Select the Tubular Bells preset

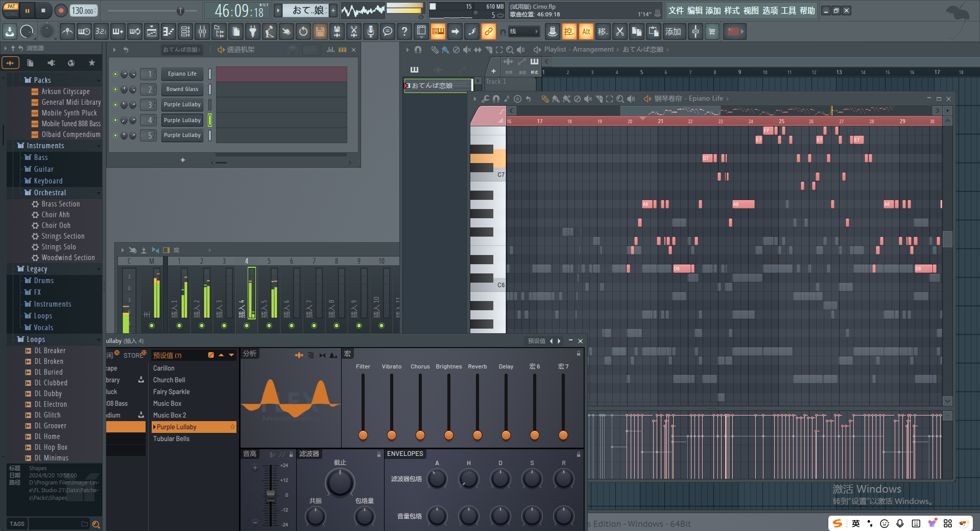(x=171, y=438)
